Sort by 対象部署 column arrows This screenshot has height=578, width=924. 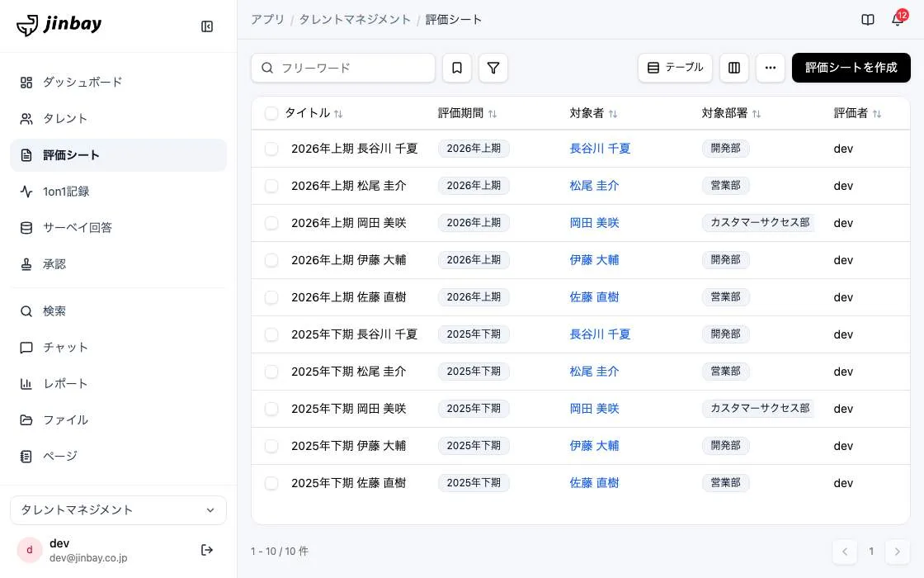[757, 114]
